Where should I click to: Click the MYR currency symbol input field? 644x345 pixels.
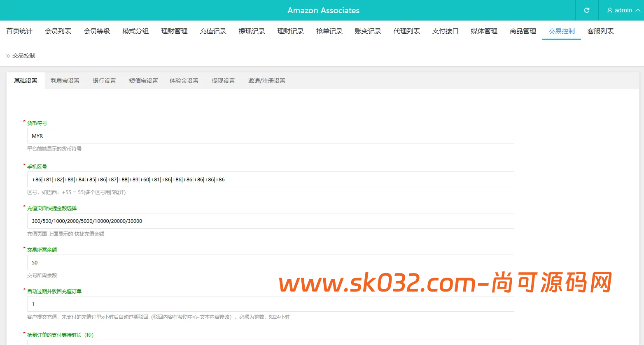270,135
